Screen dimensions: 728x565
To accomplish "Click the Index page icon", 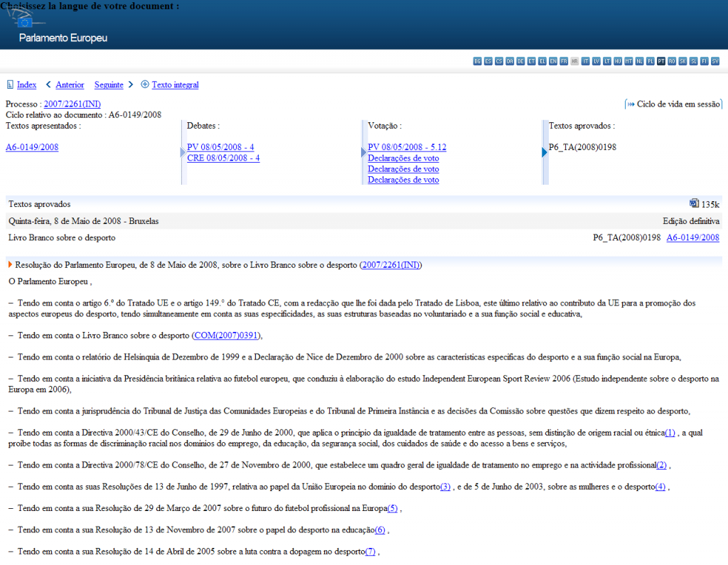I will pos(10,85).
